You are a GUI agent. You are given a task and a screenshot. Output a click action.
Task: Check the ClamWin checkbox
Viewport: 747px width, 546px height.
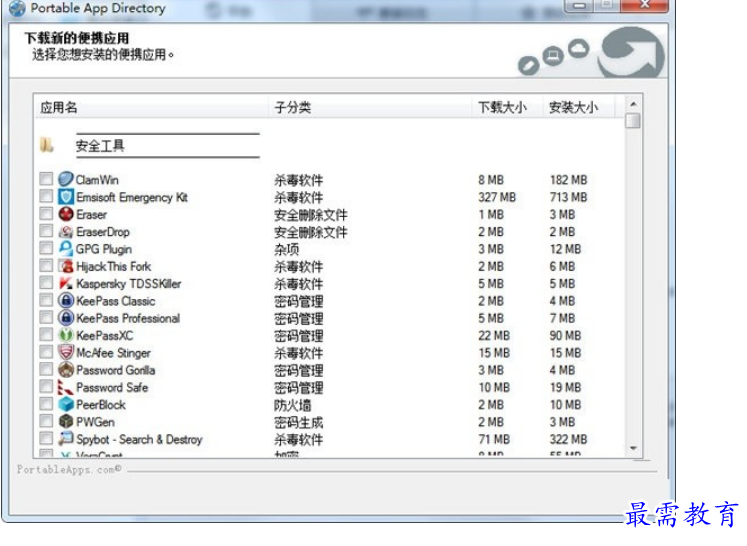point(46,179)
